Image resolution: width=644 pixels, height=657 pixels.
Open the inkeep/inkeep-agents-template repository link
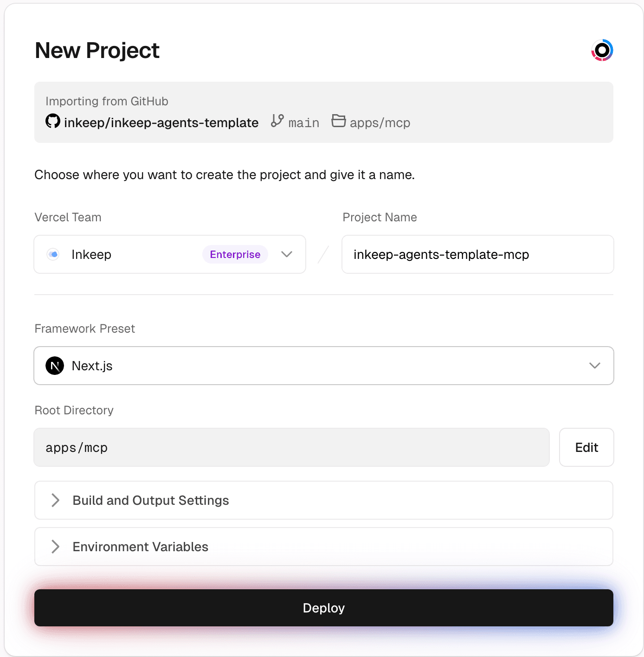coord(161,122)
